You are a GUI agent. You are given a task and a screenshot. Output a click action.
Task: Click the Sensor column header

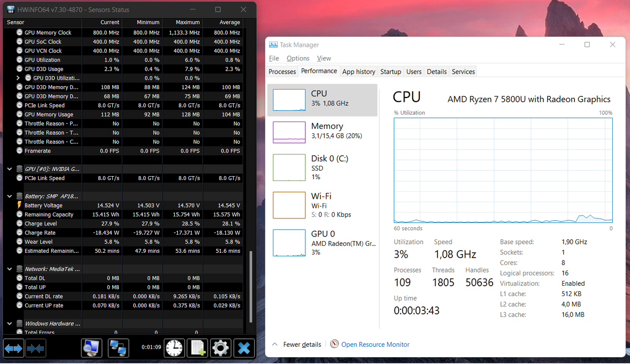coord(42,22)
